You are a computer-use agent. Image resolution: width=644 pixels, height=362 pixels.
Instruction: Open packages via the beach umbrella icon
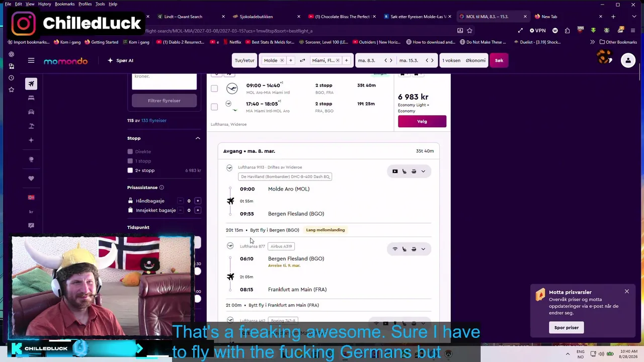pyautogui.click(x=31, y=126)
